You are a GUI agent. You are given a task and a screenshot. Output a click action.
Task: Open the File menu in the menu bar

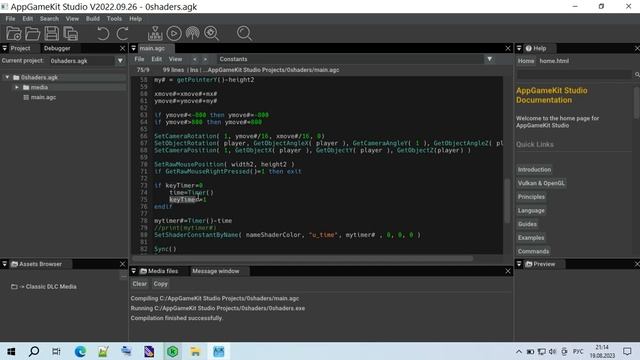[x=10, y=19]
